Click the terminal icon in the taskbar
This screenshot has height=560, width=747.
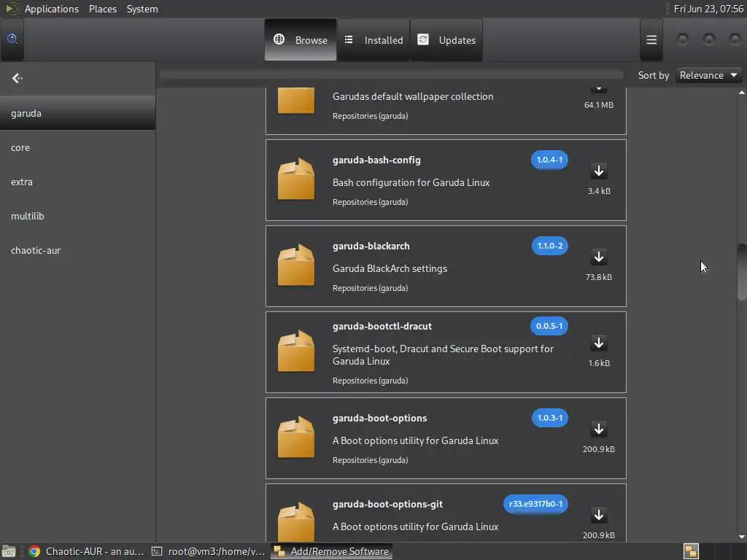[157, 551]
